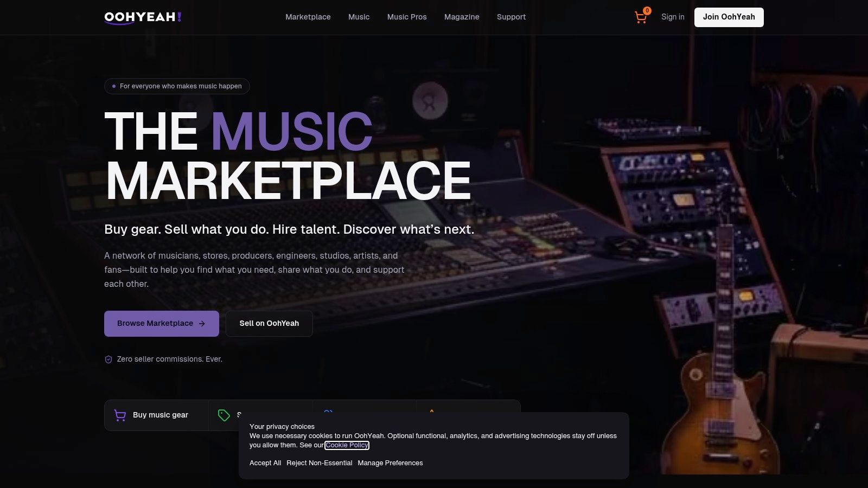Viewport: 868px width, 488px height.
Task: Open the Support page
Action: (x=511, y=17)
